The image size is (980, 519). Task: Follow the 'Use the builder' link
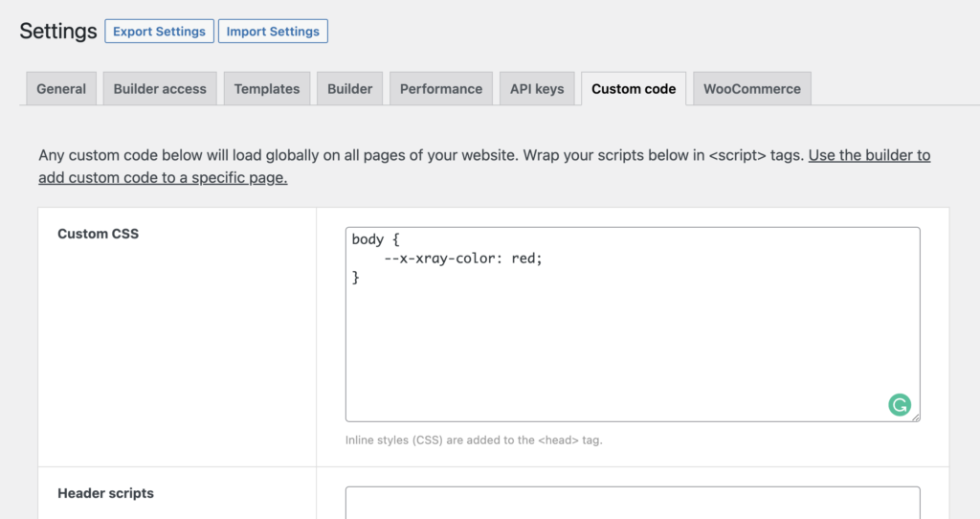(x=868, y=155)
